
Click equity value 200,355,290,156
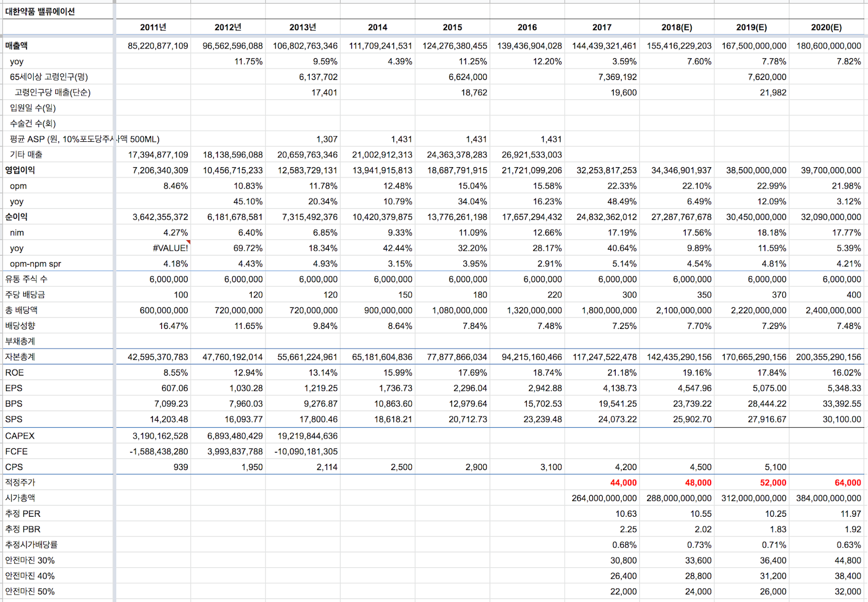828,357
